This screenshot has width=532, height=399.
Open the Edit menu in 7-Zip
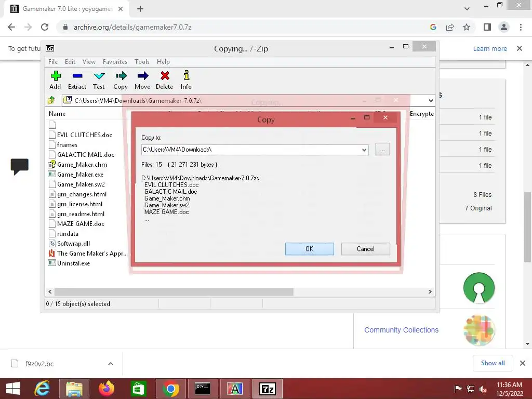point(70,62)
